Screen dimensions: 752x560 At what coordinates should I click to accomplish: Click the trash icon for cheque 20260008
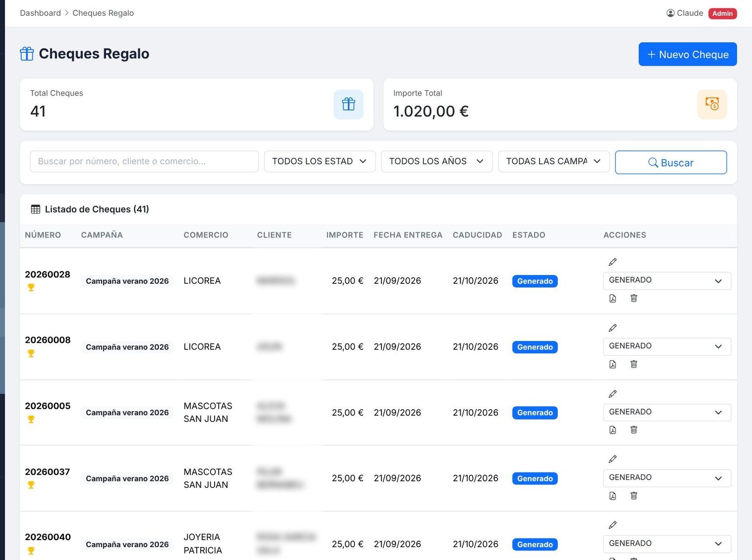point(633,364)
